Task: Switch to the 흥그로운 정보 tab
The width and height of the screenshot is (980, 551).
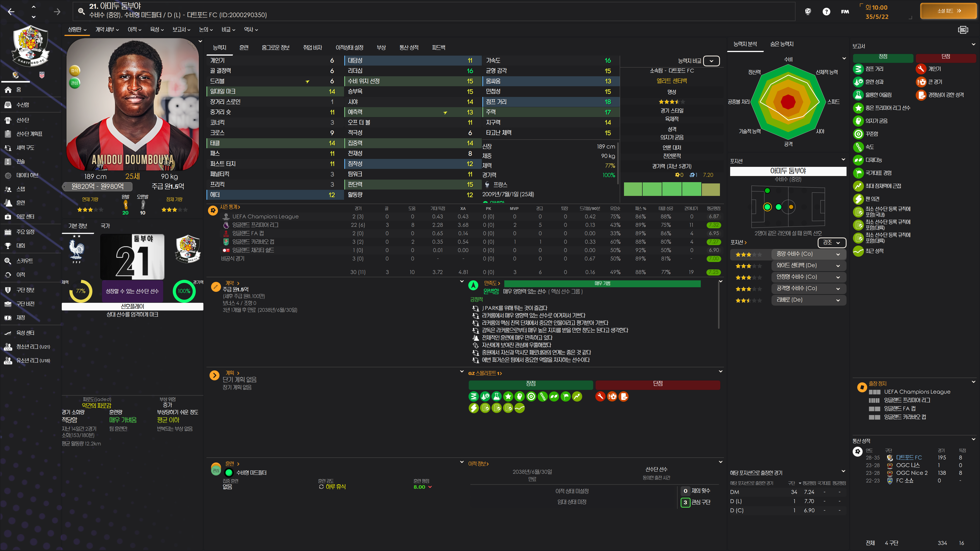Action: 276,47
